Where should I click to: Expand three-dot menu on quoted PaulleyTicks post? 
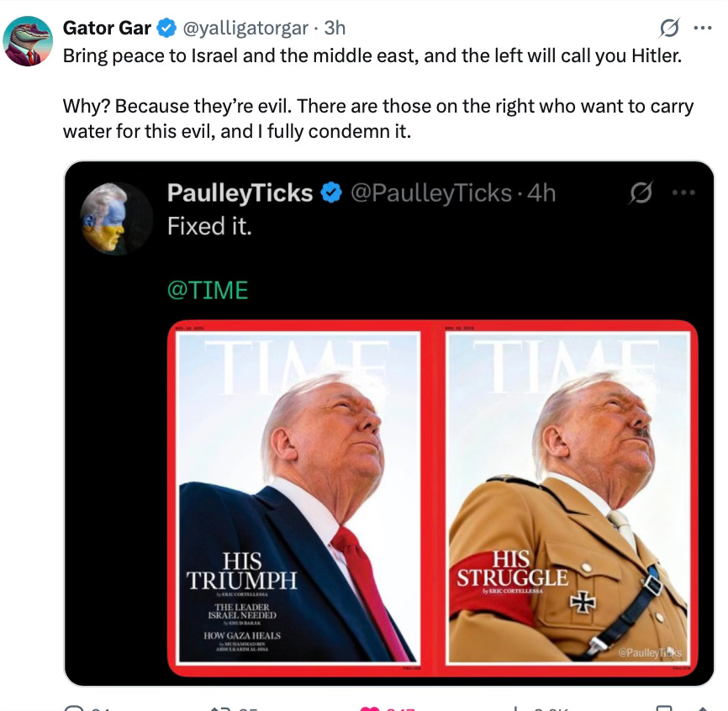pos(684,192)
